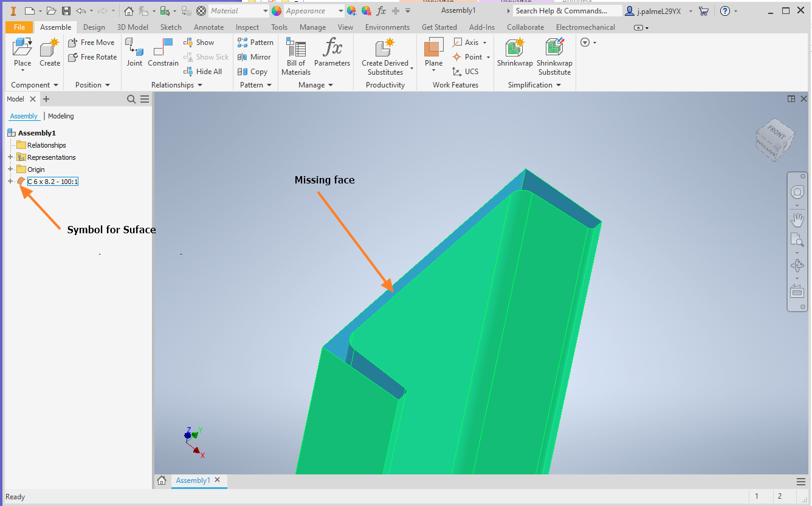
Task: Open the Material dropdown
Action: [264, 10]
